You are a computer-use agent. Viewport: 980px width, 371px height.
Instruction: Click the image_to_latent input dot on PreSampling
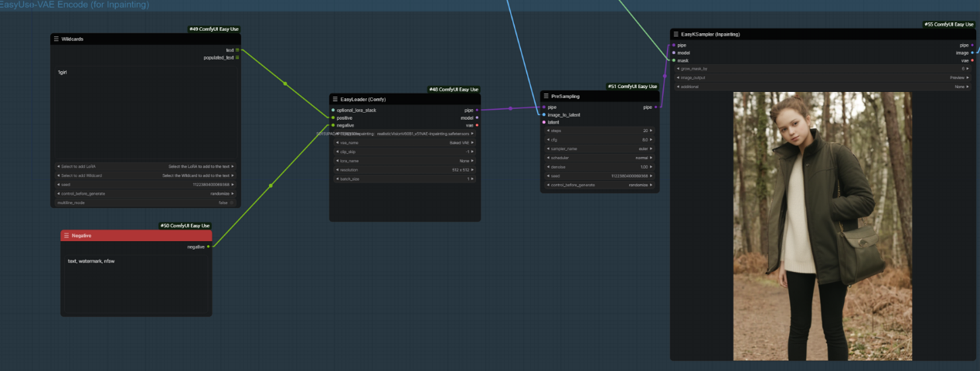pos(544,114)
